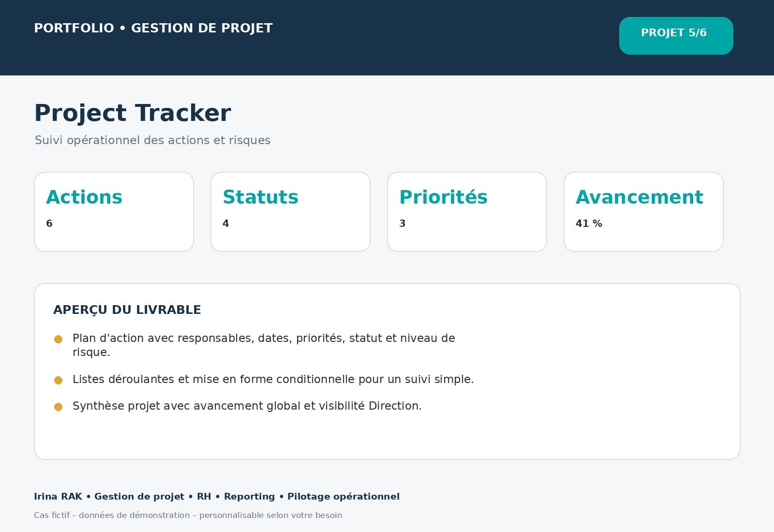Screen dimensions: 774x532
Task: Select the Synthèse projet bullet text
Action: pyautogui.click(x=247, y=406)
